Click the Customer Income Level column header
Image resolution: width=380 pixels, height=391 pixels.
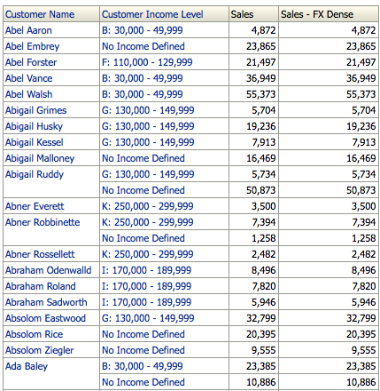pyautogui.click(x=152, y=14)
